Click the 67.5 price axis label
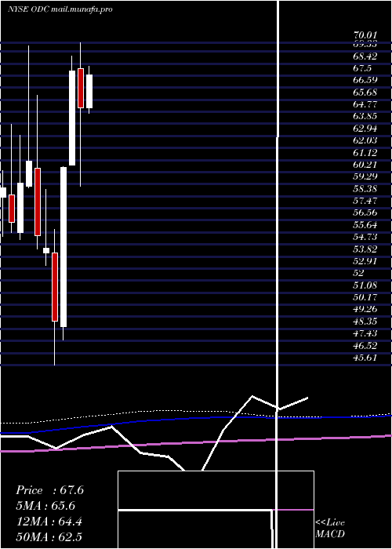Screen dimensions: 392x549 pos(362,68)
